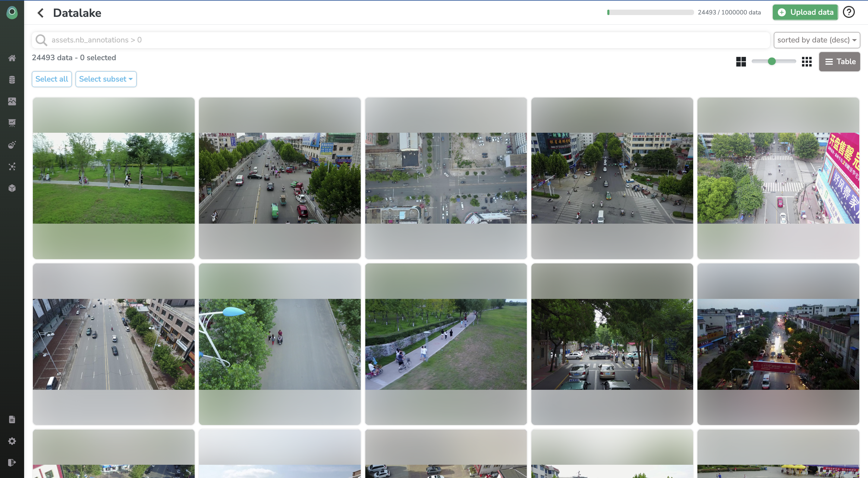Screen dimensions: 868x478
Task: Click the Upload data button
Action: coord(805,12)
